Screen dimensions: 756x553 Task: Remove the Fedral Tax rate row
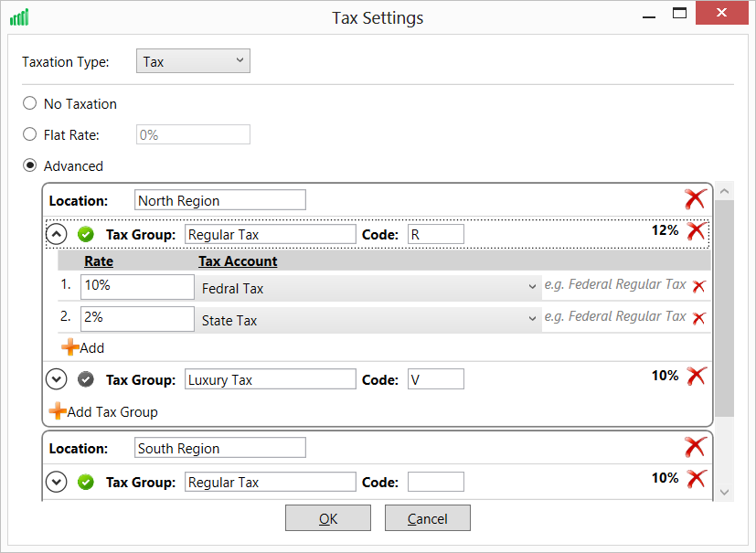click(697, 285)
